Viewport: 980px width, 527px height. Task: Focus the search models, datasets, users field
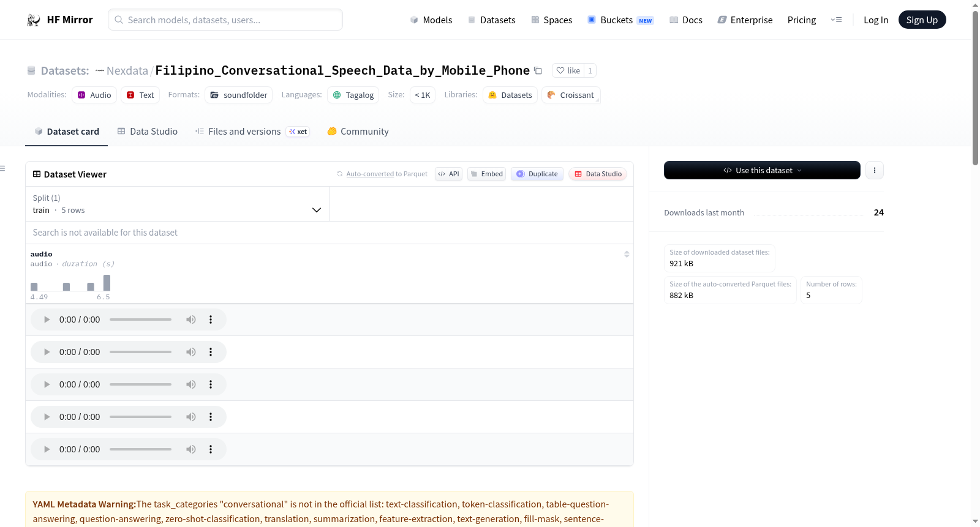coord(225,20)
